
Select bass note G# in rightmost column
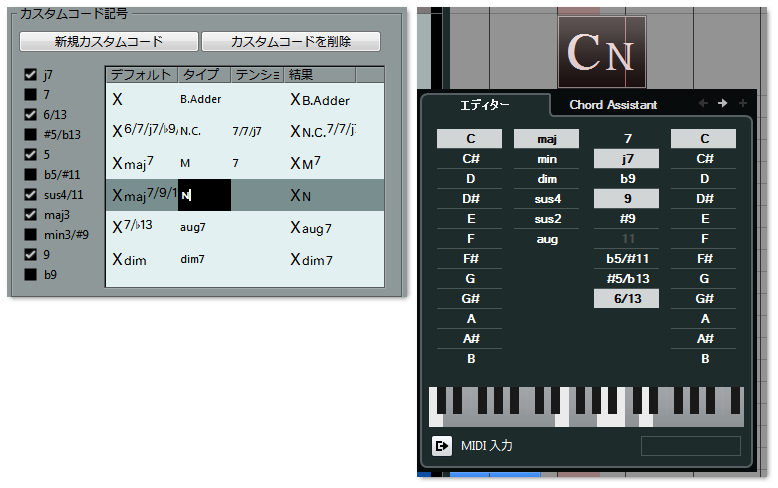(704, 299)
